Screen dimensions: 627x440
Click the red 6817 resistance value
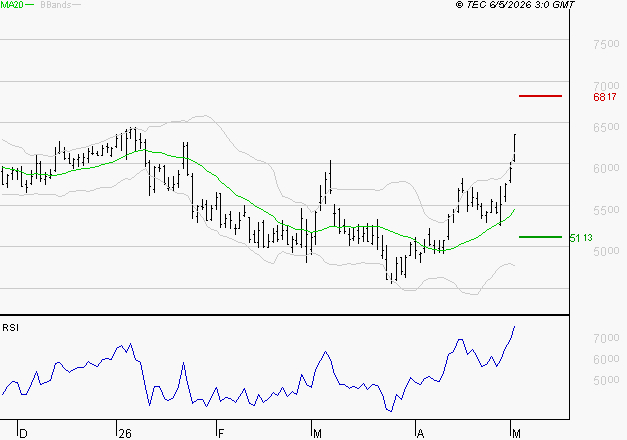(x=605, y=97)
